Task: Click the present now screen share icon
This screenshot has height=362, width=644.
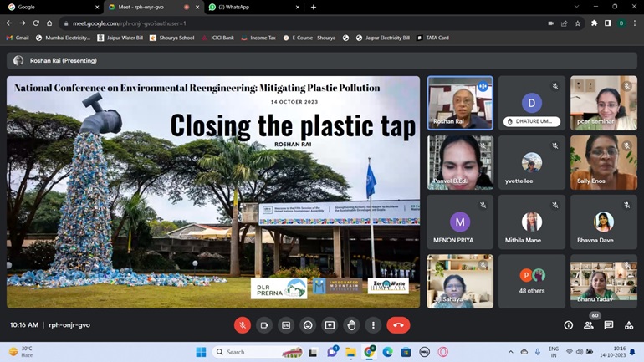Action: pos(330,325)
